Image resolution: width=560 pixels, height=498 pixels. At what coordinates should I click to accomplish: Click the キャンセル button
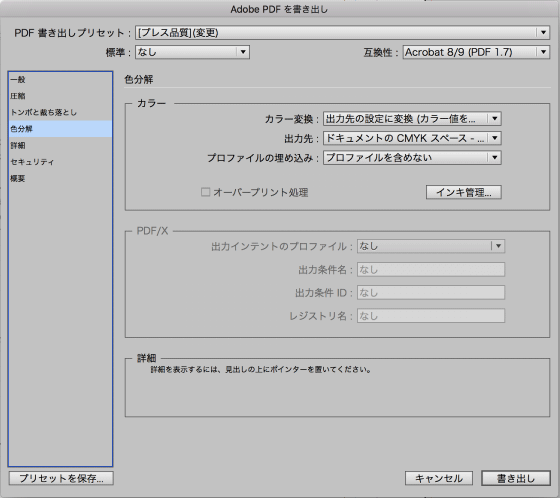pyautogui.click(x=439, y=478)
